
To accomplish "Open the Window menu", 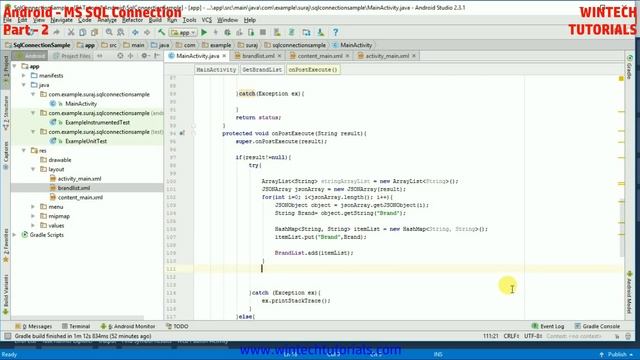I will [227, 20].
